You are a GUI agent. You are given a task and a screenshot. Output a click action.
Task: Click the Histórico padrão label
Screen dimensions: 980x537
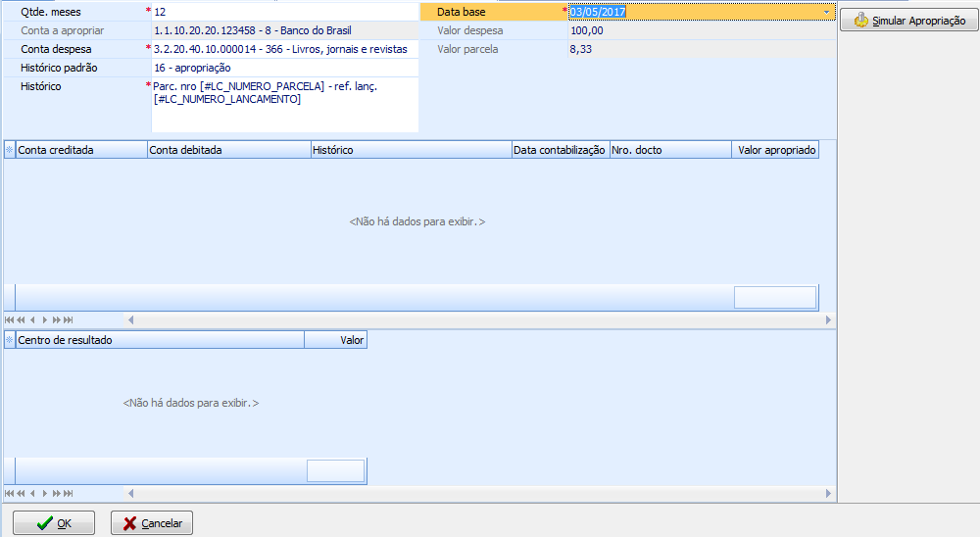coord(59,69)
